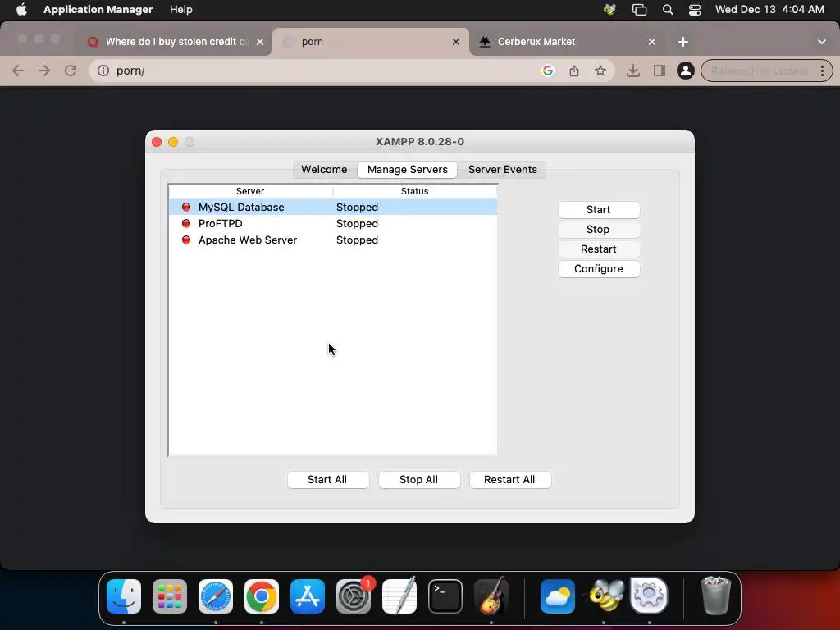Click the red status dot for ProFTPD
Screen dimensions: 840x630
point(186,223)
